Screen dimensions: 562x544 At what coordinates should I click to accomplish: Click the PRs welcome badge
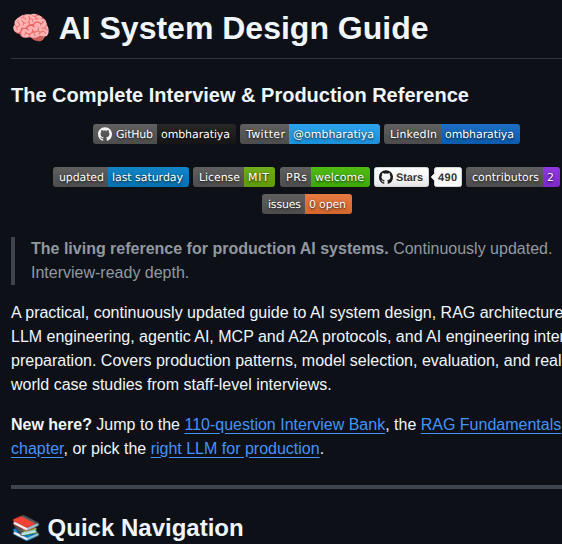point(325,177)
